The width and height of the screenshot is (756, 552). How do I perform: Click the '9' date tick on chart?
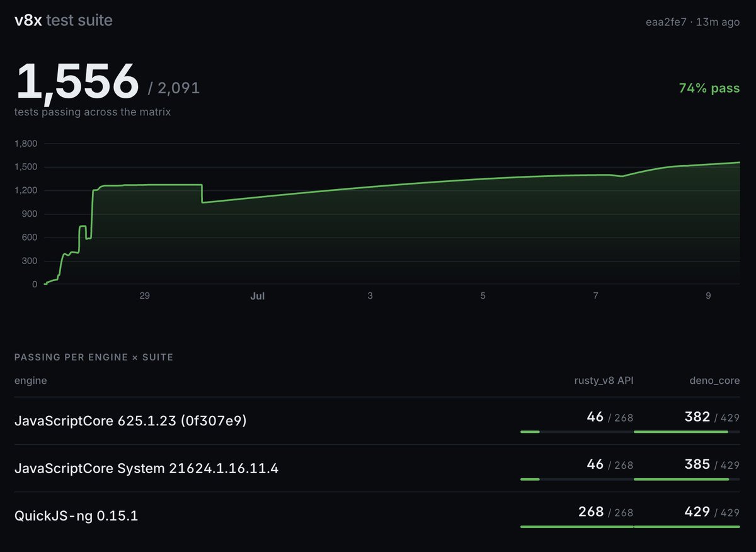click(x=708, y=296)
